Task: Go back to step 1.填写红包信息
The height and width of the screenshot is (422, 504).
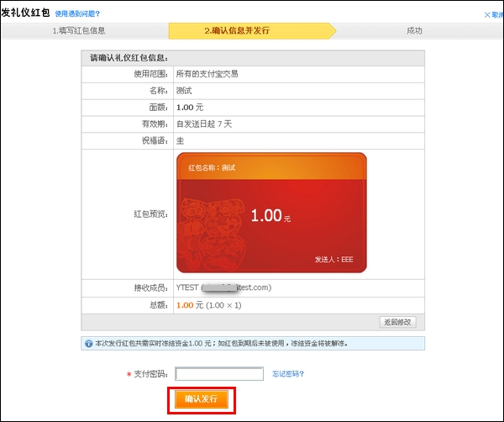Action: pyautogui.click(x=79, y=31)
